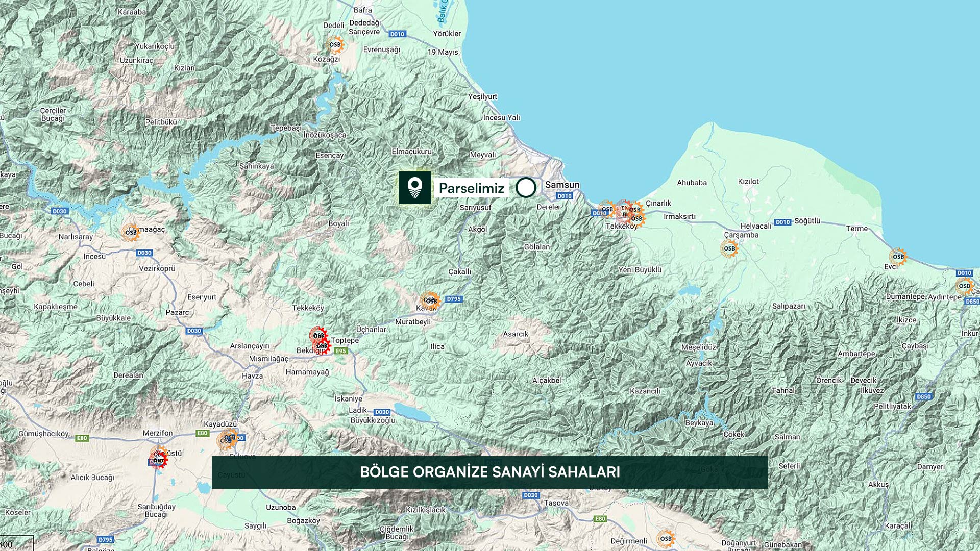Click the Çarşamba town label

coord(741,235)
